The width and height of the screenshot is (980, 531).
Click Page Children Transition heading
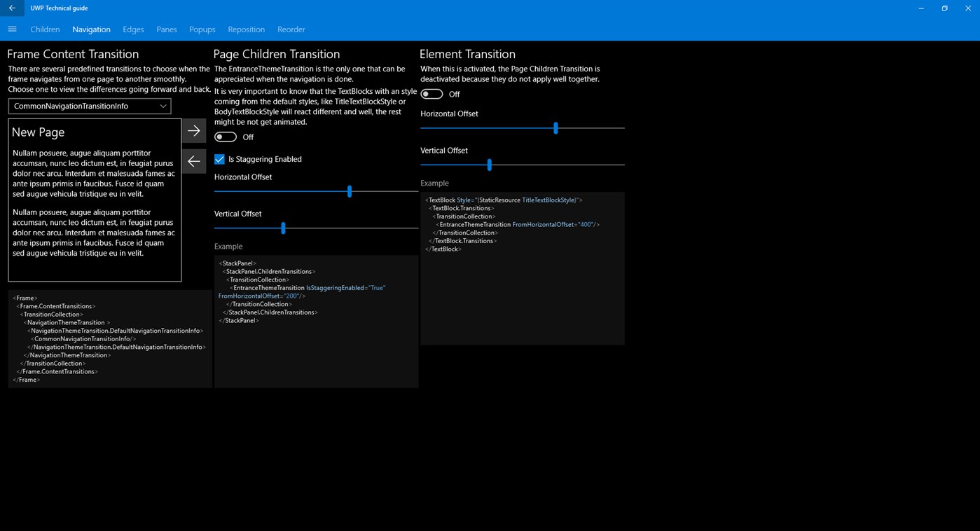tap(277, 54)
